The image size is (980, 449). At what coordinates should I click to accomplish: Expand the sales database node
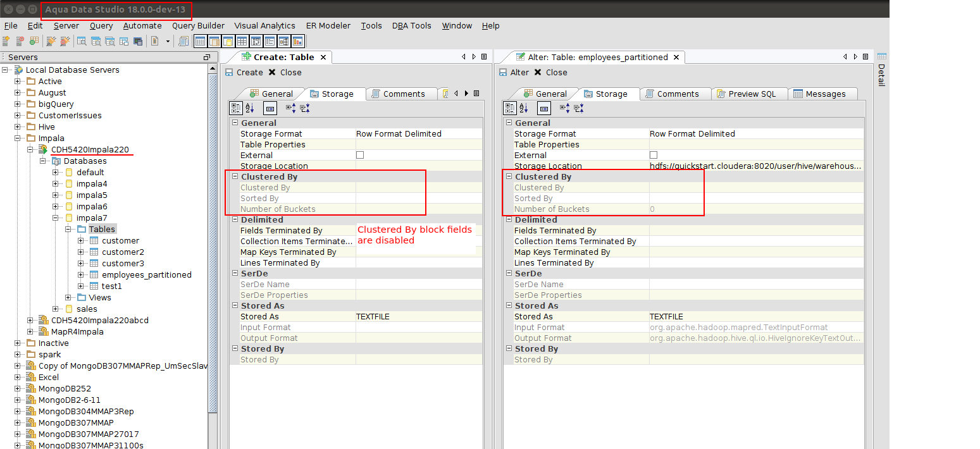(x=56, y=309)
